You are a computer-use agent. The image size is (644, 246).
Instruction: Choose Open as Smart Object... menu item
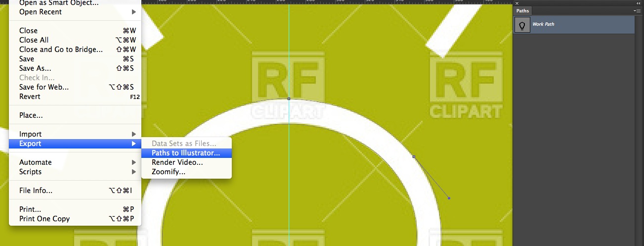[x=75, y=3]
